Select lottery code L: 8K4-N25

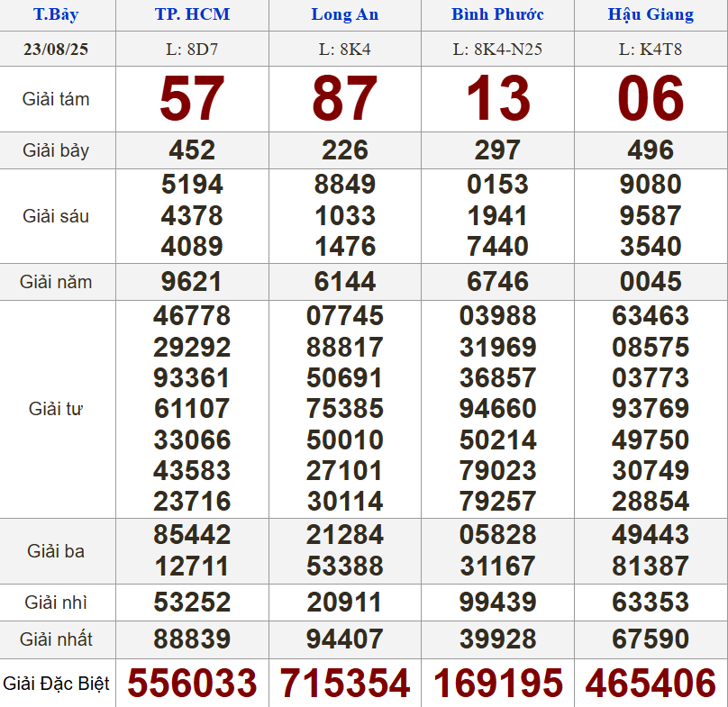(x=497, y=49)
